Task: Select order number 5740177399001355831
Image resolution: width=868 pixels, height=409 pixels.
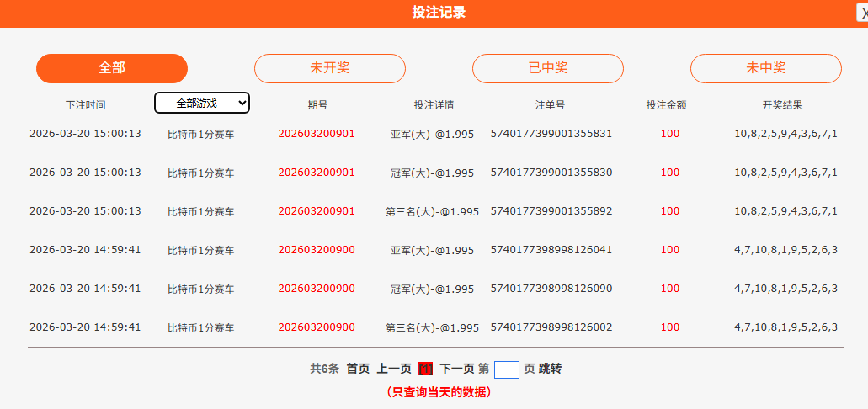Action: click(x=551, y=134)
